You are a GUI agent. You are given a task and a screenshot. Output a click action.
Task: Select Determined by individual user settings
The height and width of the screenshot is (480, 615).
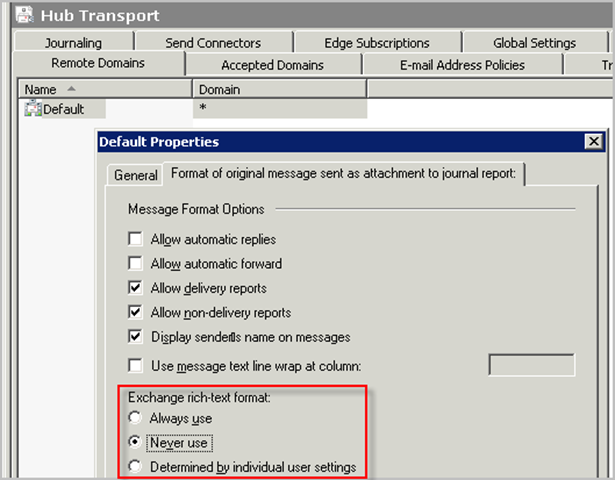click(x=135, y=466)
